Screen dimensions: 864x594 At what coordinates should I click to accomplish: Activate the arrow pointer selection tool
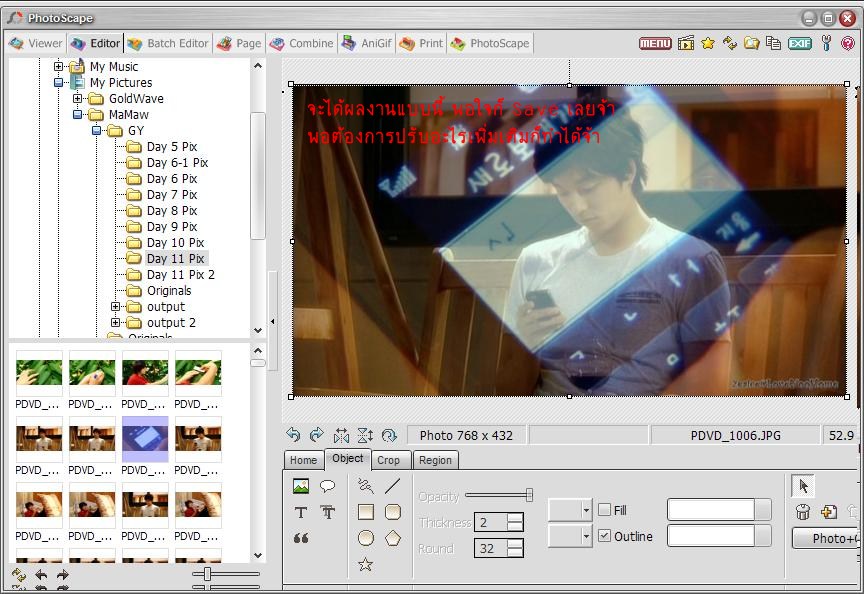[x=803, y=486]
